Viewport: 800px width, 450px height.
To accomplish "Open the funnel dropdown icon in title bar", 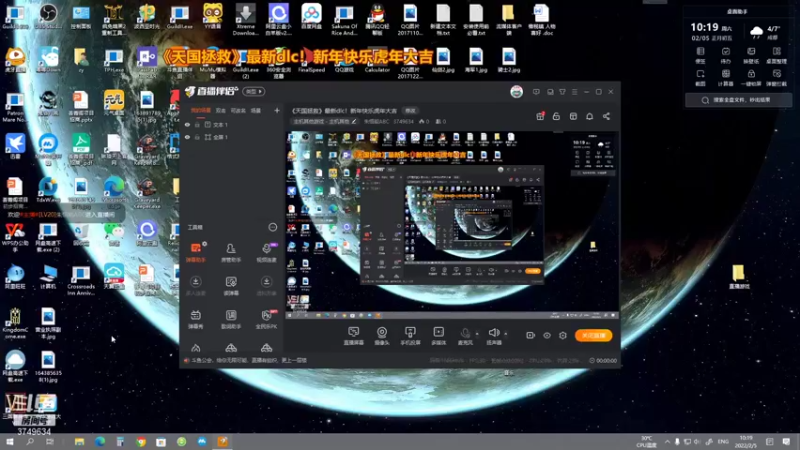I will point(562,92).
